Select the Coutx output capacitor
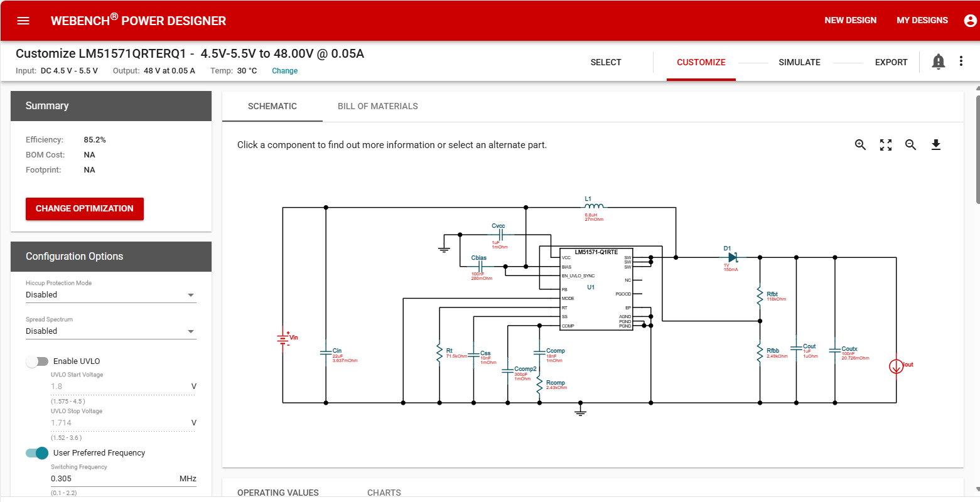The image size is (980, 502). coord(835,350)
